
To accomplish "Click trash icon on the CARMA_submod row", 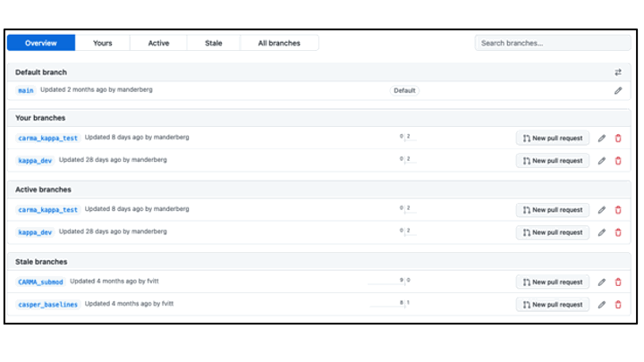I will pos(617,282).
